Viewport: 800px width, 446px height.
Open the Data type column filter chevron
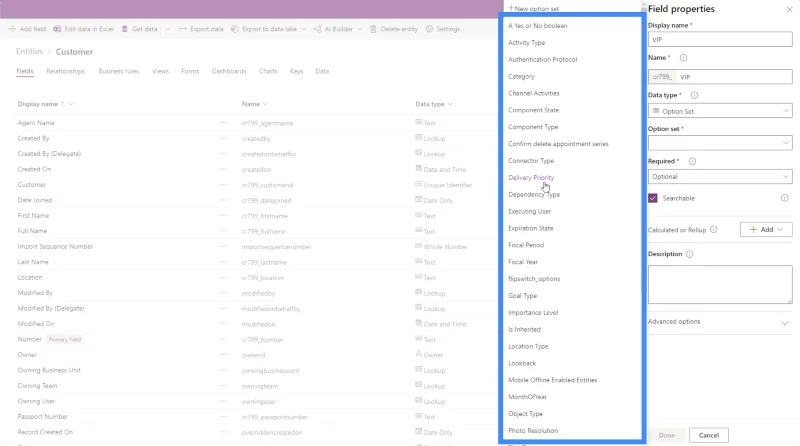(450, 104)
